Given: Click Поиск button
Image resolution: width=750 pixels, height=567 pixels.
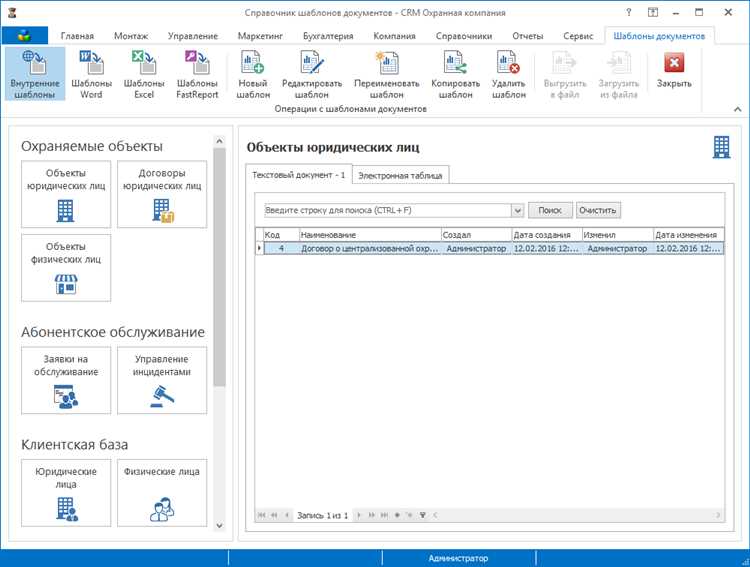Looking at the screenshot, I should point(550,210).
